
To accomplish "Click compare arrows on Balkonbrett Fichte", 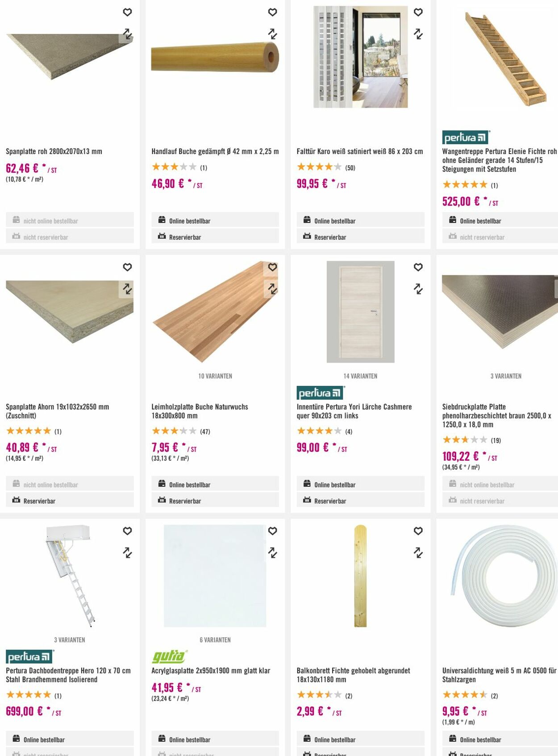I will [418, 553].
